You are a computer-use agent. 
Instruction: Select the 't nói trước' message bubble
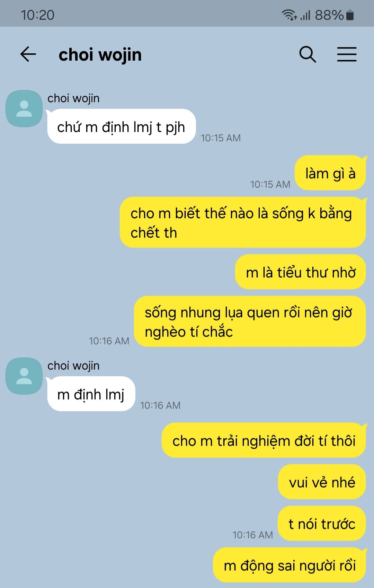click(x=322, y=524)
